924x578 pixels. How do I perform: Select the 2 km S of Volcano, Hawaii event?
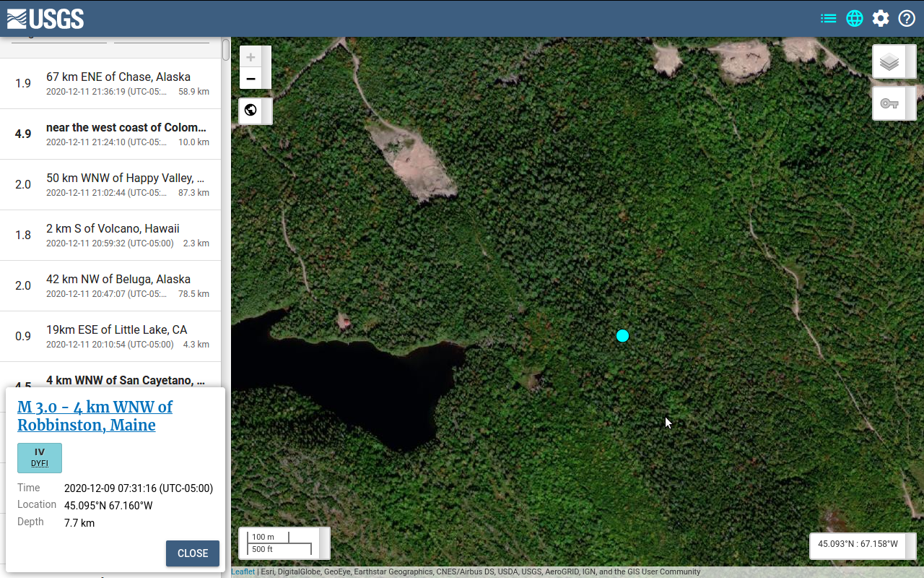tap(110, 235)
